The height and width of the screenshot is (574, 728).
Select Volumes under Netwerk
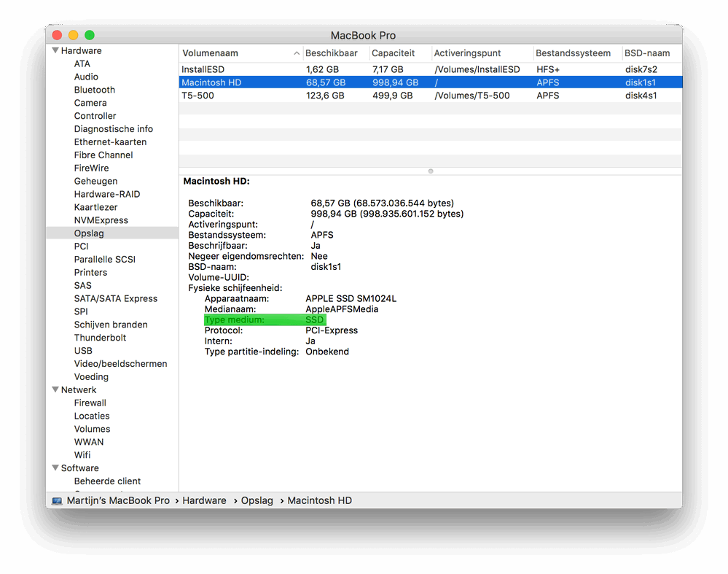click(x=92, y=429)
